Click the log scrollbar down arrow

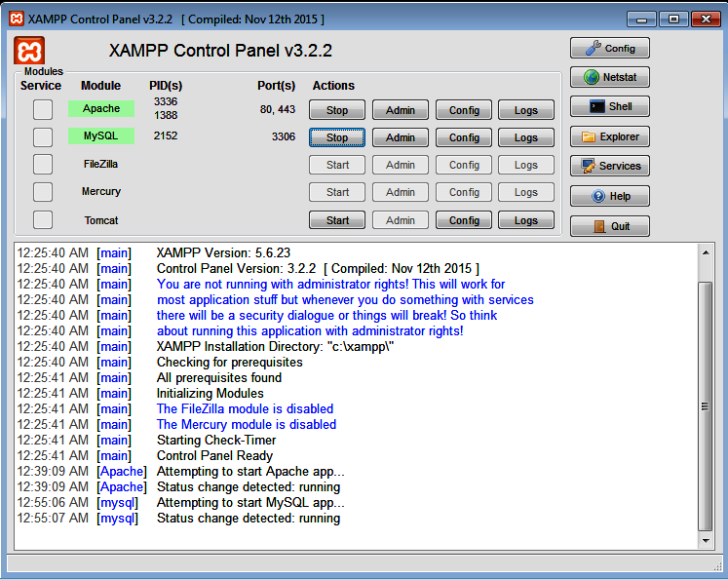point(706,541)
